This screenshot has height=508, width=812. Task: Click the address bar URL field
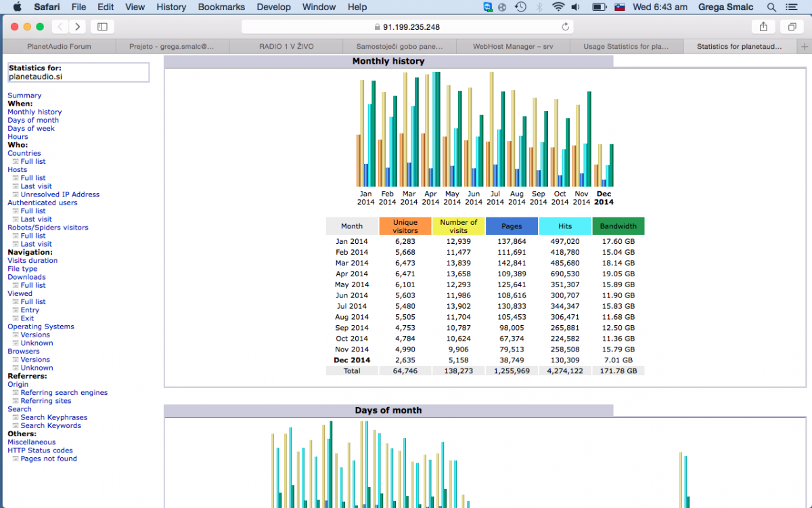[406, 26]
